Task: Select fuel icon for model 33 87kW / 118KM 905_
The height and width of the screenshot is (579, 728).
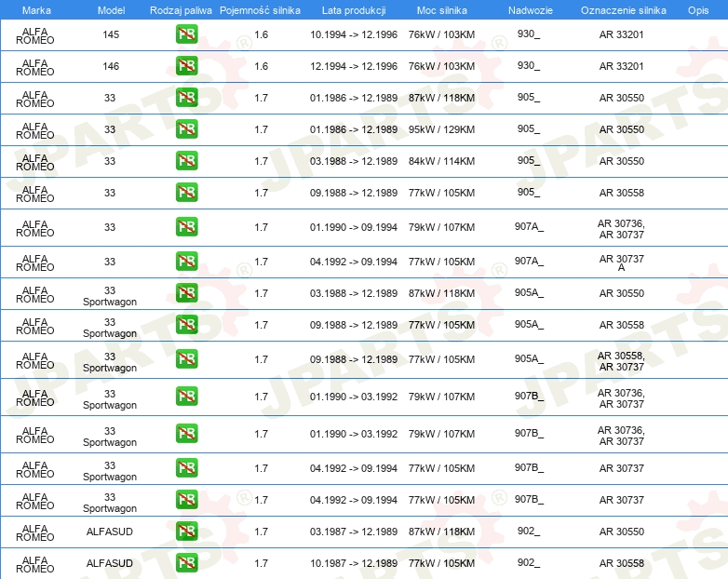Action: tap(186, 98)
